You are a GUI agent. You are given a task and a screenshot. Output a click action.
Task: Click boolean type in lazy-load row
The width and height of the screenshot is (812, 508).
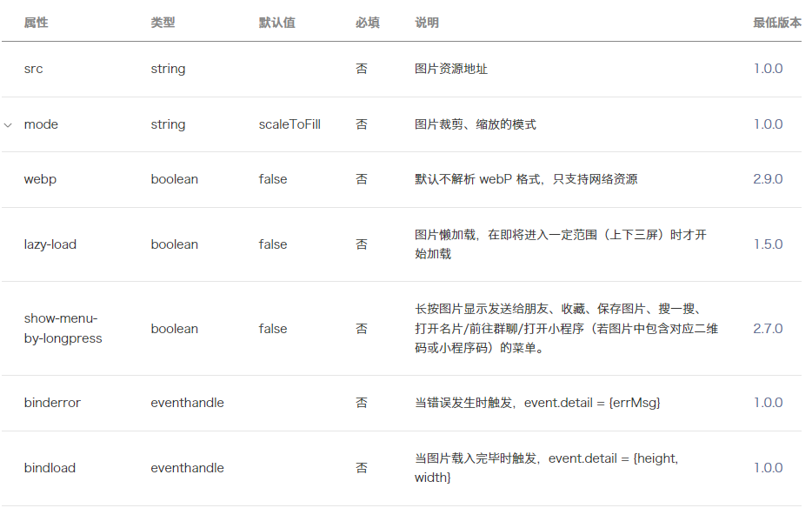click(175, 244)
